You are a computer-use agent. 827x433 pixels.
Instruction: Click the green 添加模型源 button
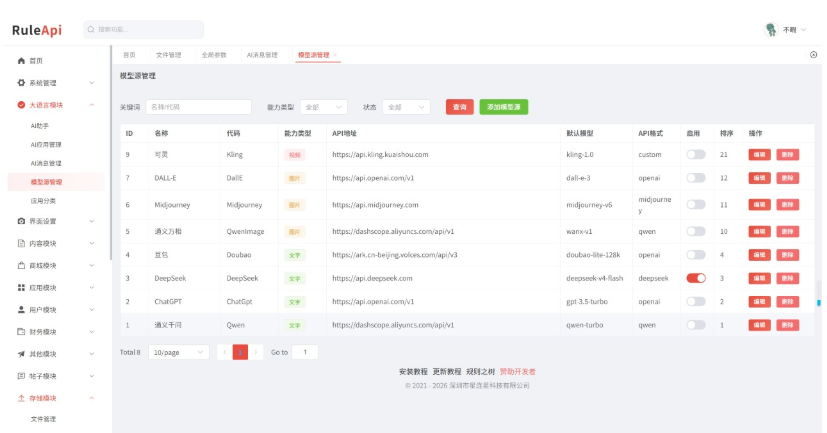[x=504, y=107]
